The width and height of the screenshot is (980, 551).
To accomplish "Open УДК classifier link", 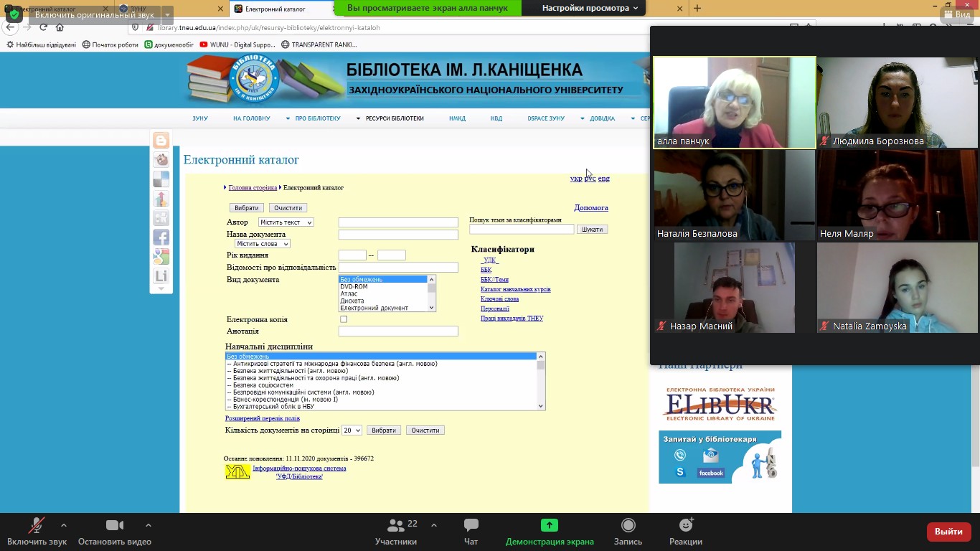I will click(490, 260).
